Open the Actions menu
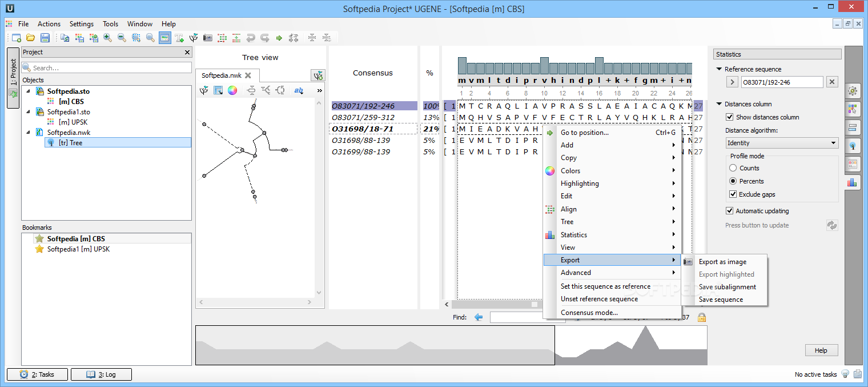 (x=49, y=24)
